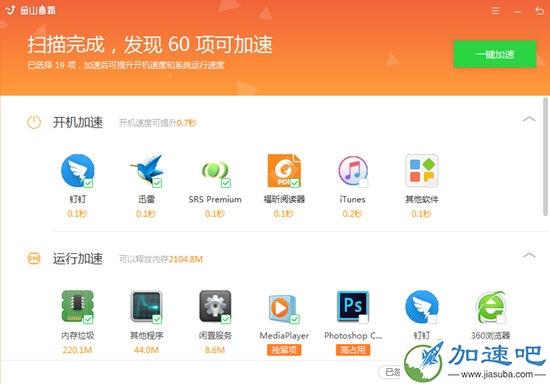550x384 pixels.
Task: Select the SRS Premium icon
Action: click(215, 171)
